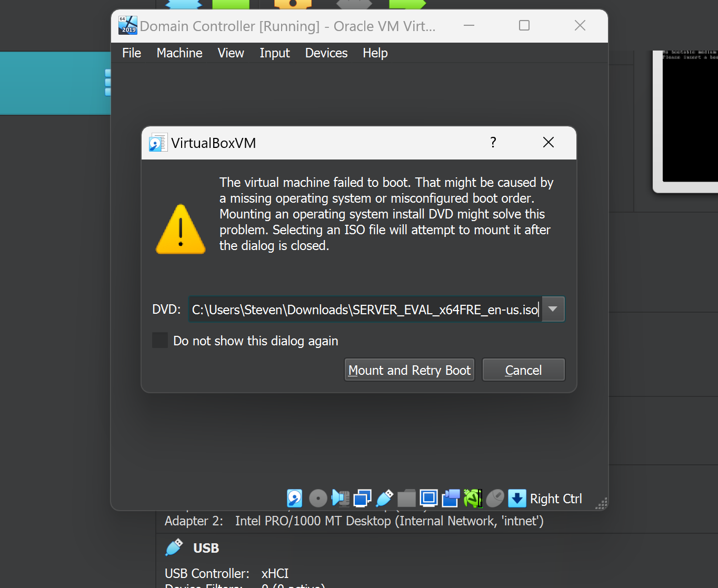Screen dimensions: 718x588
Task: Click Mount and Retry Boot button
Action: pos(410,370)
